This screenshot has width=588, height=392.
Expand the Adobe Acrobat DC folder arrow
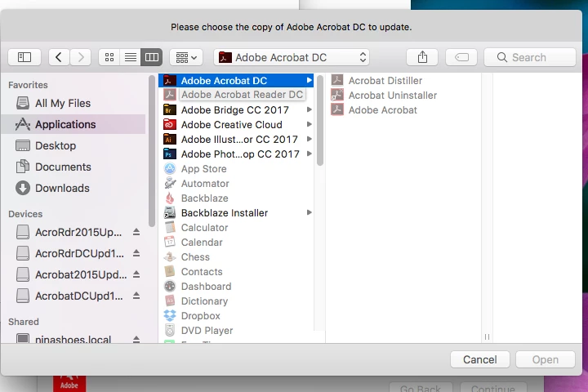pyautogui.click(x=309, y=80)
